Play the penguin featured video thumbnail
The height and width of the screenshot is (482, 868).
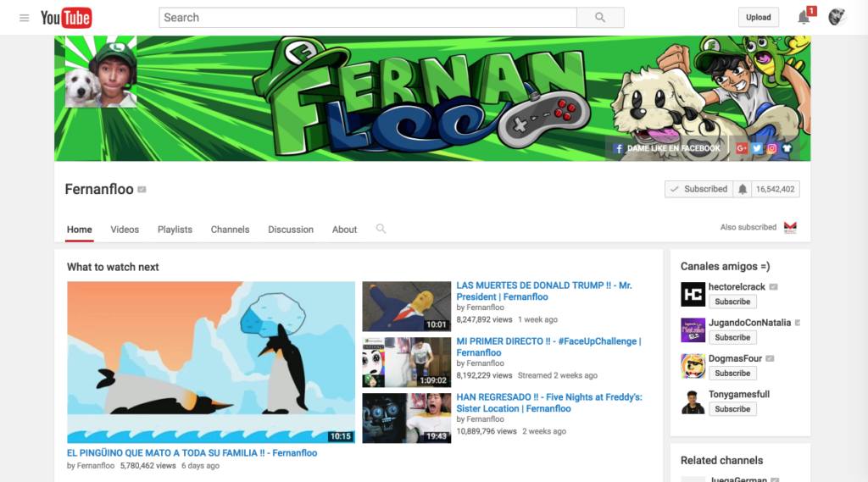(211, 362)
